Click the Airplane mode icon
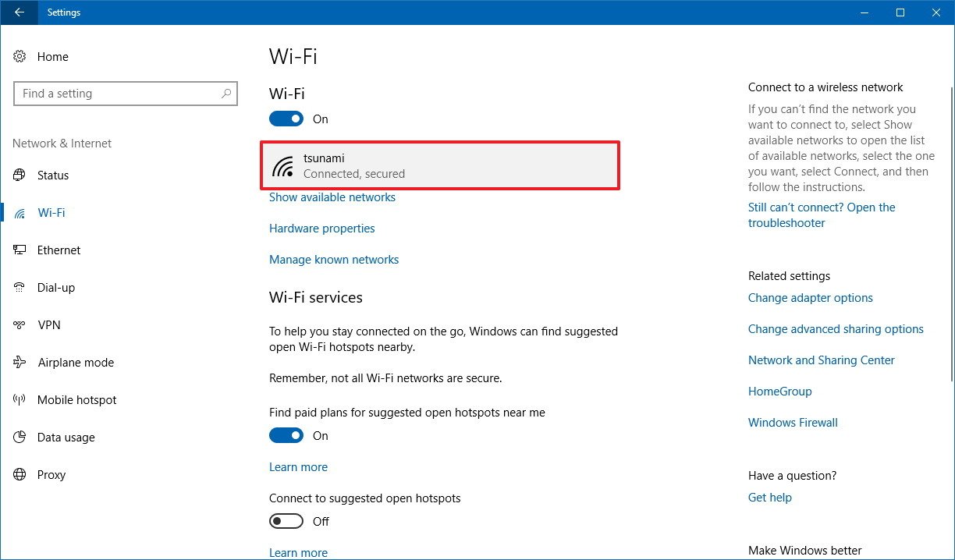This screenshot has width=955, height=560. coord(20,363)
